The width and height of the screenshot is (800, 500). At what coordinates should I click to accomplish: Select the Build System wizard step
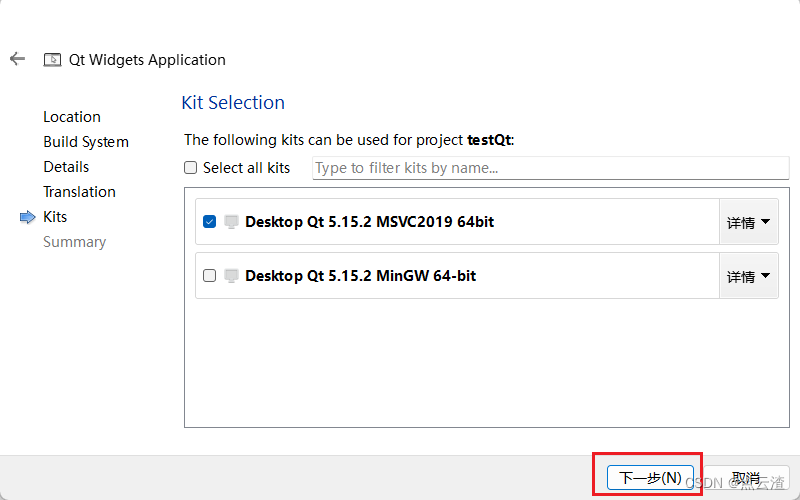click(x=86, y=142)
